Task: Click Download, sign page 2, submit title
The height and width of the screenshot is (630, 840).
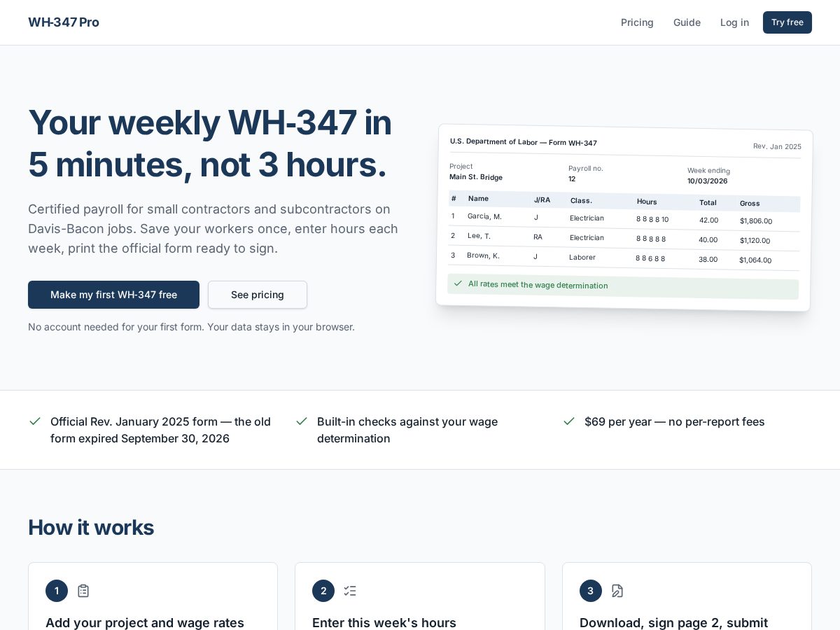Action: tap(673, 622)
